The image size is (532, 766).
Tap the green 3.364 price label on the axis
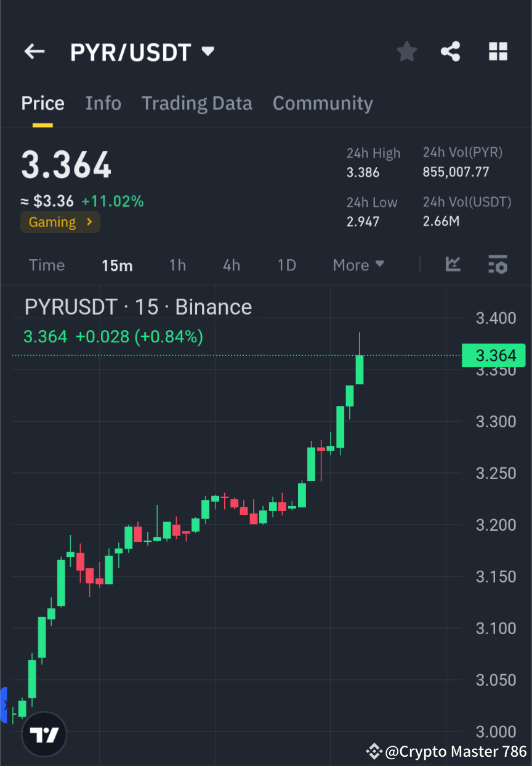click(493, 355)
